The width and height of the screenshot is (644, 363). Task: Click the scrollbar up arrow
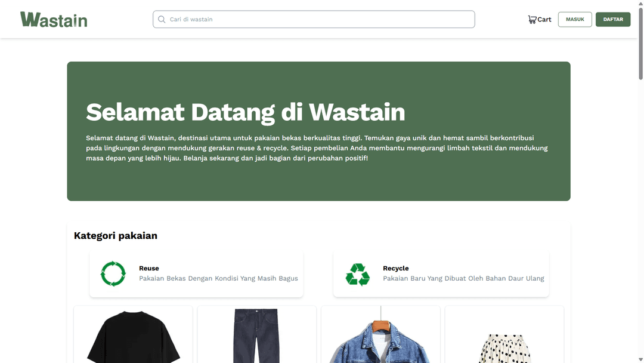point(640,4)
